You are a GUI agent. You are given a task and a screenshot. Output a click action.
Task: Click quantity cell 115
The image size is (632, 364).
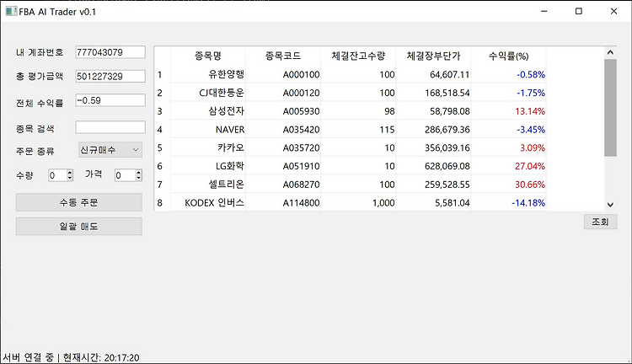(358, 130)
